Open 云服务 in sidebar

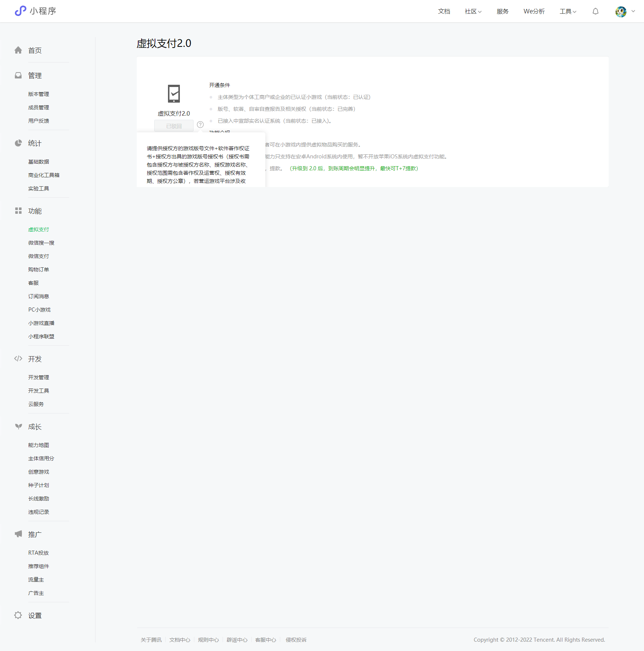point(36,404)
